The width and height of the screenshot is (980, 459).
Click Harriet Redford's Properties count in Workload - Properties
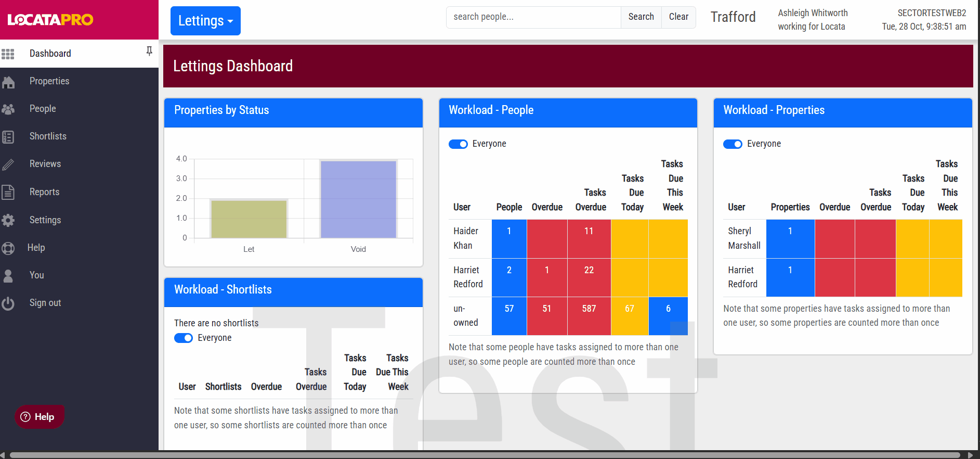pos(790,278)
